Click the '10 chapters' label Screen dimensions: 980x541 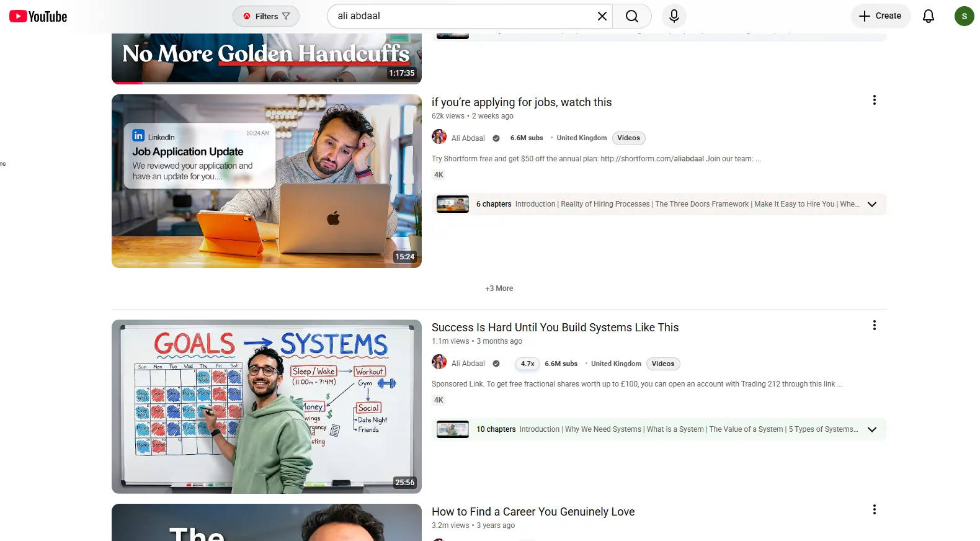pos(496,429)
